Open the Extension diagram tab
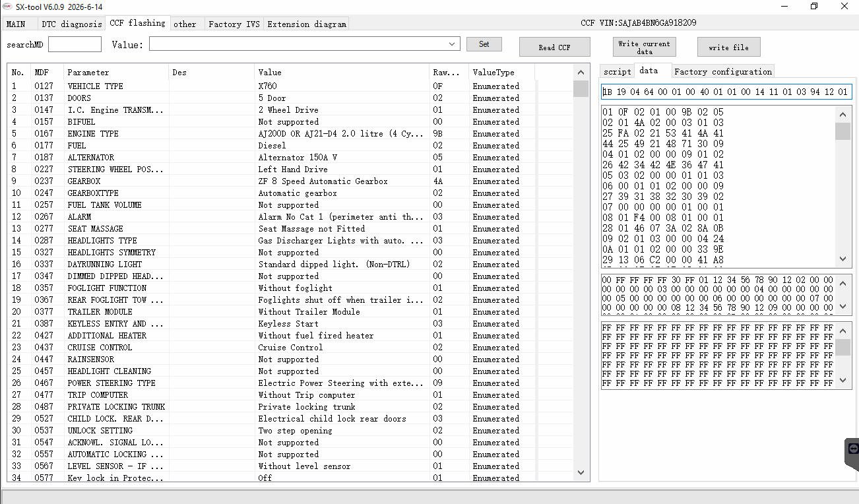This screenshot has width=859, height=504. [x=307, y=24]
